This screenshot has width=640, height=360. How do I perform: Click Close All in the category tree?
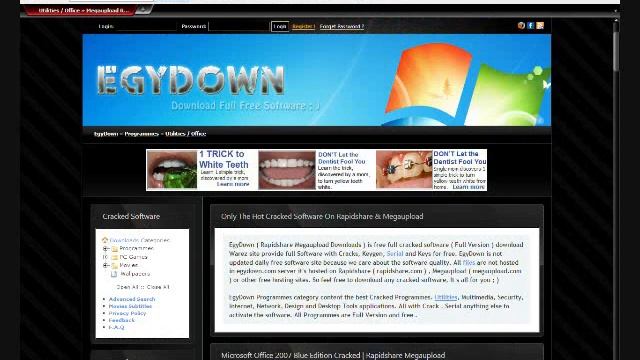158,287
